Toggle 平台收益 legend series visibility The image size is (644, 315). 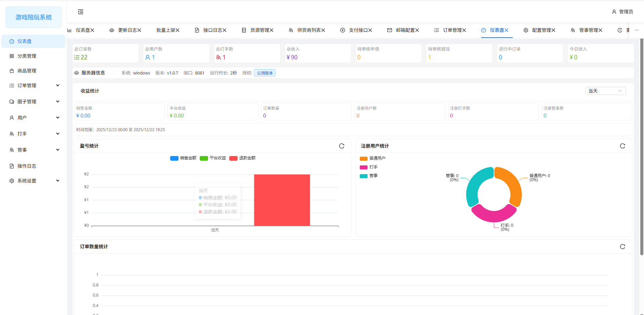tap(213, 158)
